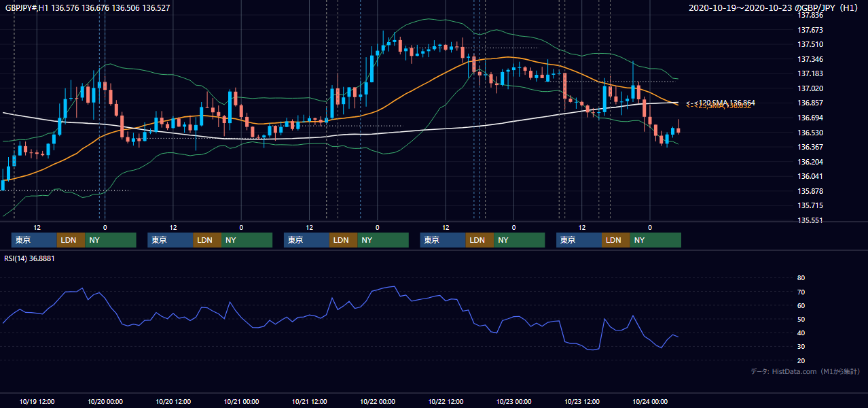Click the RSI axis value 40
The width and height of the screenshot is (868, 408).
click(801, 333)
